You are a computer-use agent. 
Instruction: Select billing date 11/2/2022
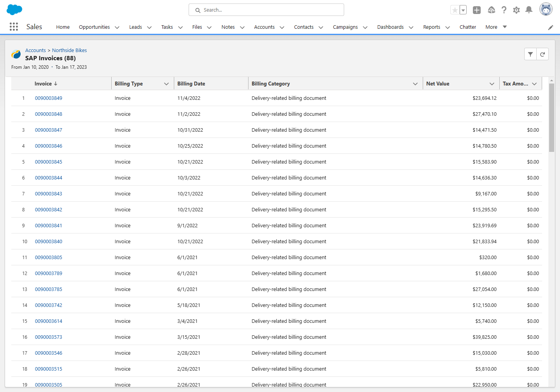pyautogui.click(x=189, y=114)
